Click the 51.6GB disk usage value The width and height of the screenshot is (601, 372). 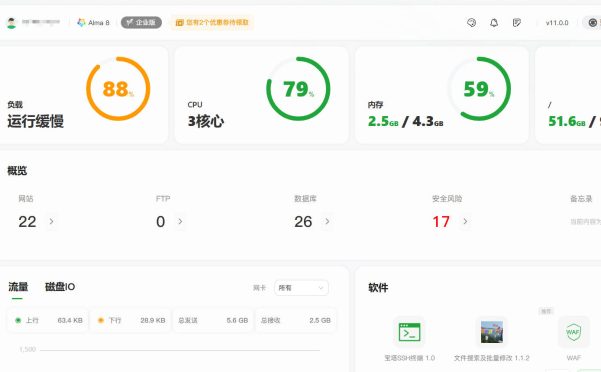point(567,121)
